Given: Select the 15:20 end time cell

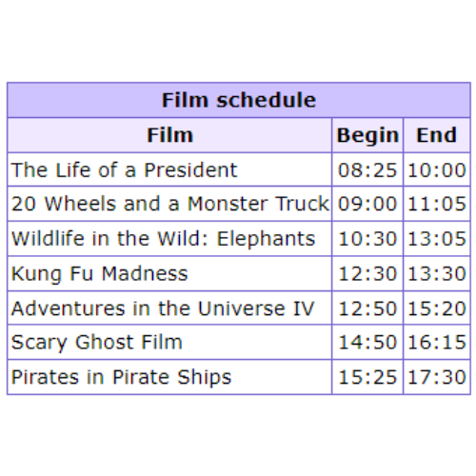Looking at the screenshot, I should click(x=437, y=308).
